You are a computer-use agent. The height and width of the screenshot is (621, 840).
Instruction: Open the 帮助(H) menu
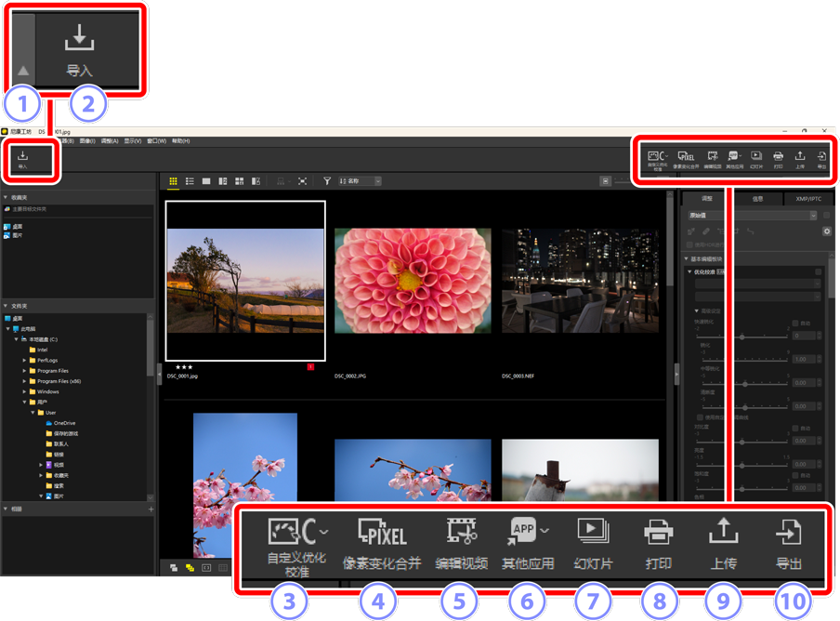click(180, 141)
